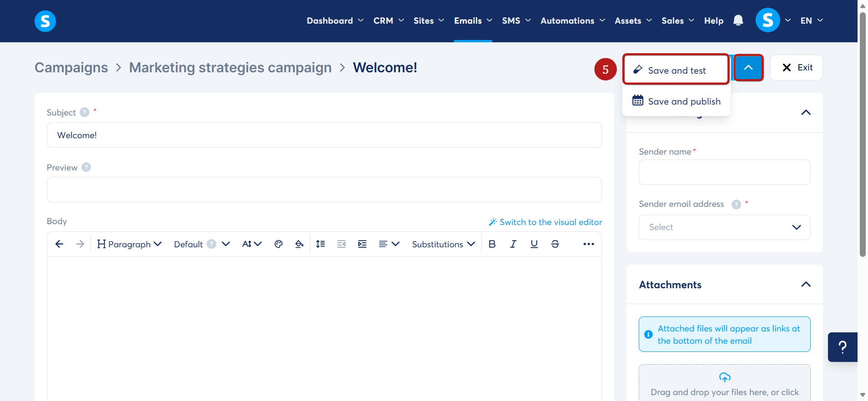Viewport: 868px width, 401px height.
Task: Open the Default font dropdown
Action: tap(202, 244)
